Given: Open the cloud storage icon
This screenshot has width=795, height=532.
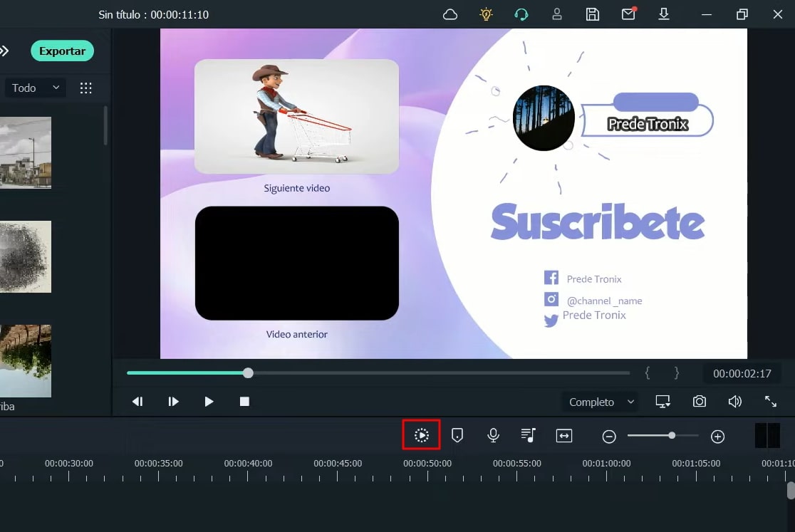Looking at the screenshot, I should tap(450, 15).
